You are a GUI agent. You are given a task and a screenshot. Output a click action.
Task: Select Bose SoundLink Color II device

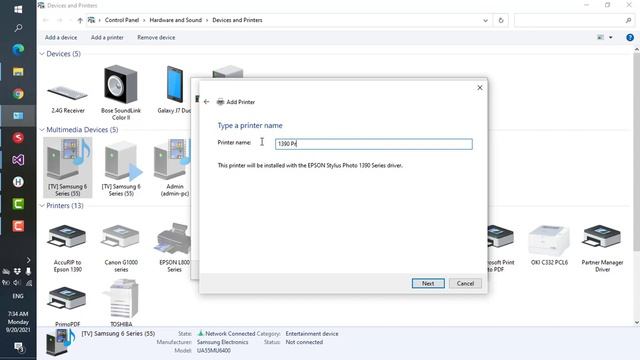coord(121,92)
